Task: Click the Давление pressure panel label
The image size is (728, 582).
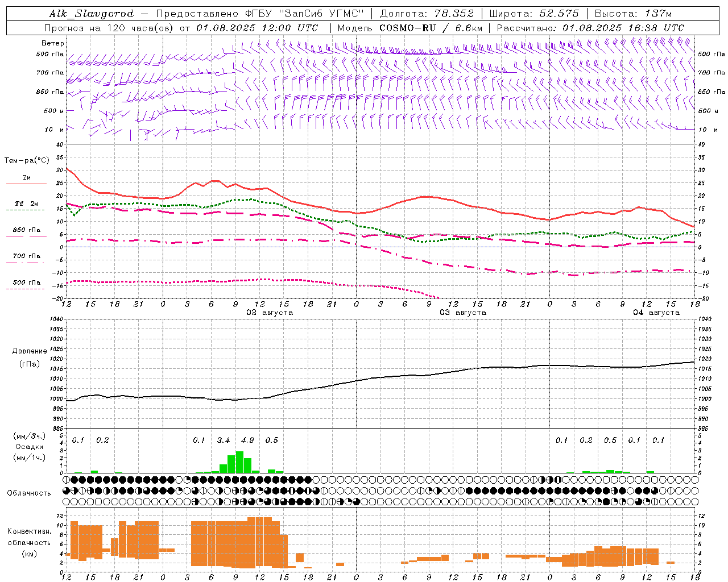Action: [x=30, y=351]
